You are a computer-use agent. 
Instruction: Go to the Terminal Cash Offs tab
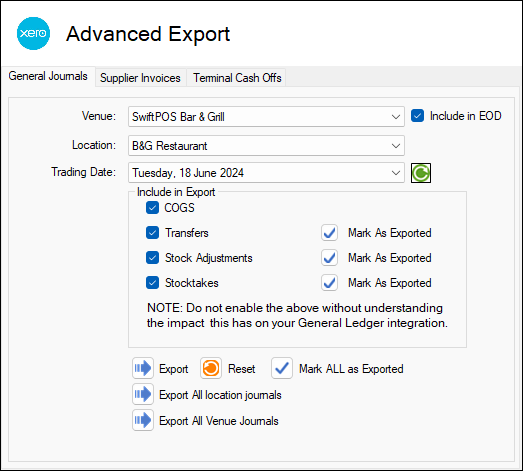[x=237, y=78]
